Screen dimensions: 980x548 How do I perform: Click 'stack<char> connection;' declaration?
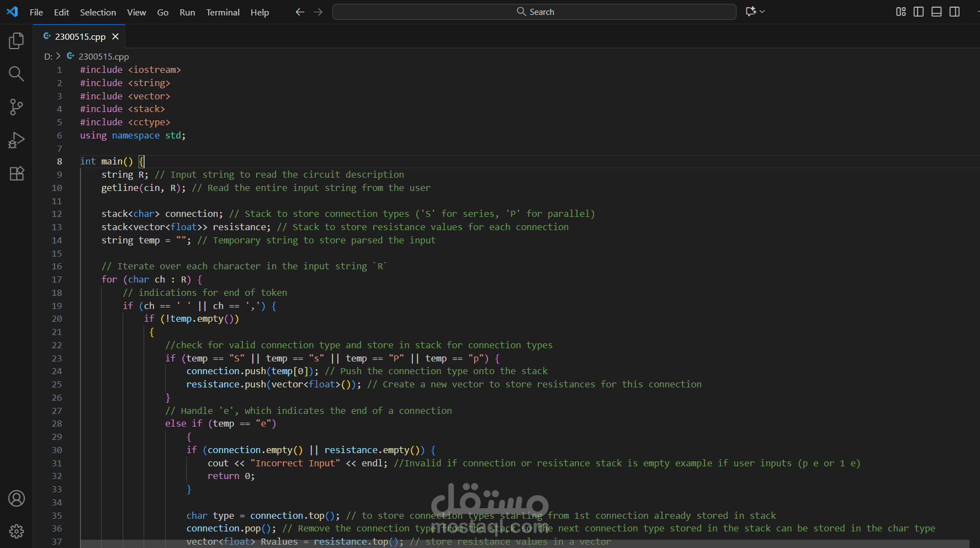(x=162, y=214)
